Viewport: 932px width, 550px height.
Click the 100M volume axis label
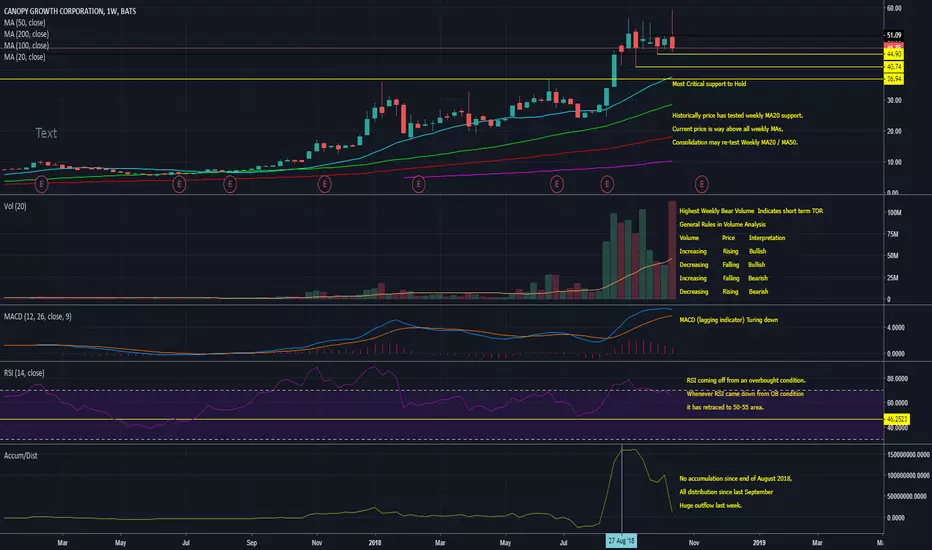(894, 213)
